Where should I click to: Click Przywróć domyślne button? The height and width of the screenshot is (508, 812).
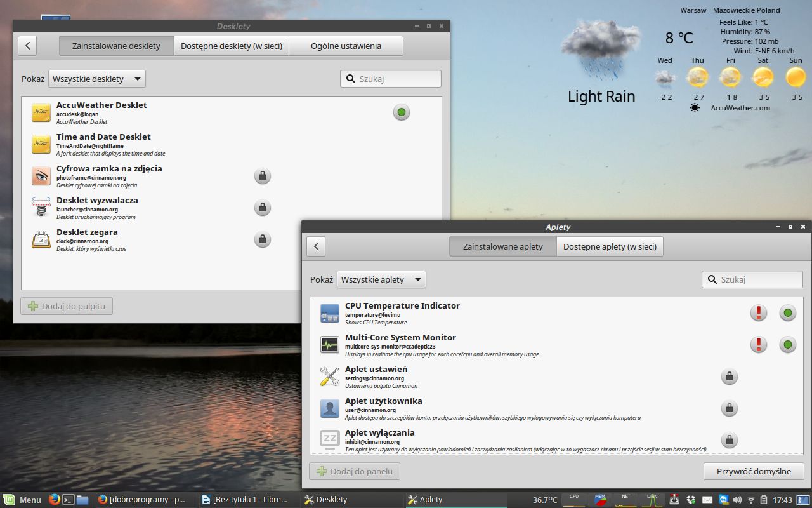(x=754, y=471)
